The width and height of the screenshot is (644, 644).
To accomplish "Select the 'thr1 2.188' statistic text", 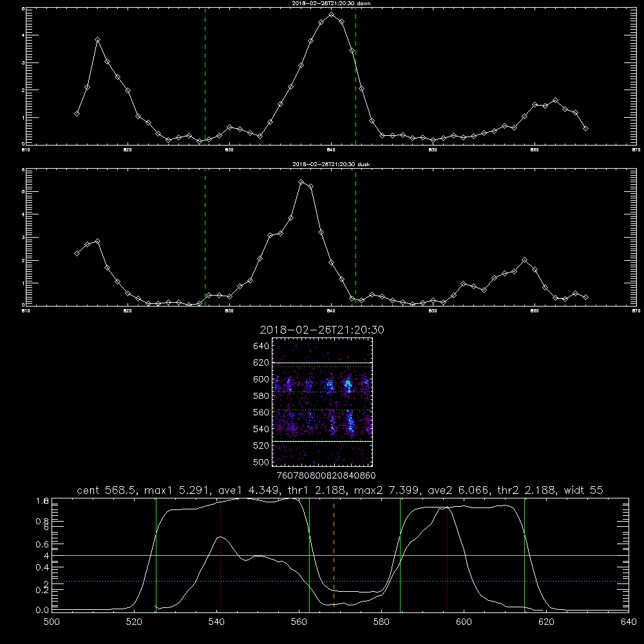I will [317, 490].
